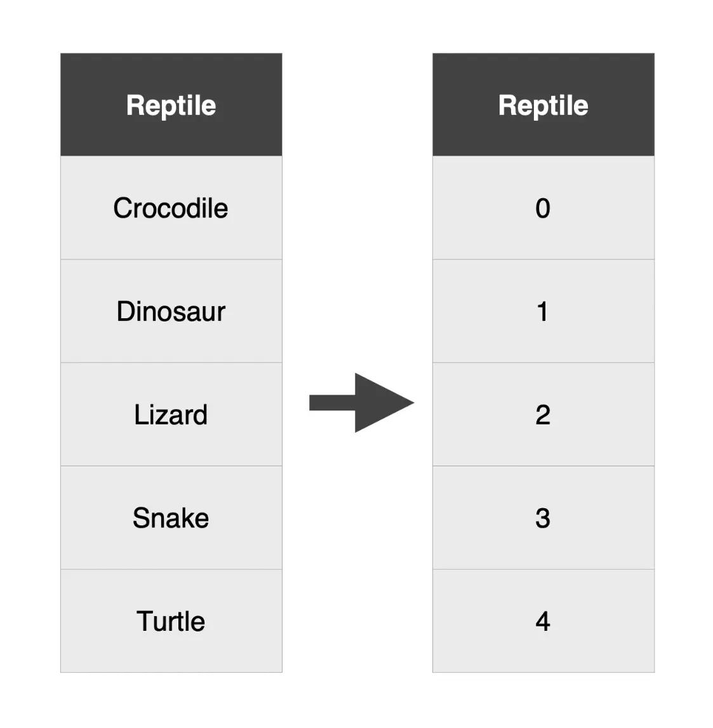Select the Reptile header above Crocodile
The image size is (713, 728).
171,105
